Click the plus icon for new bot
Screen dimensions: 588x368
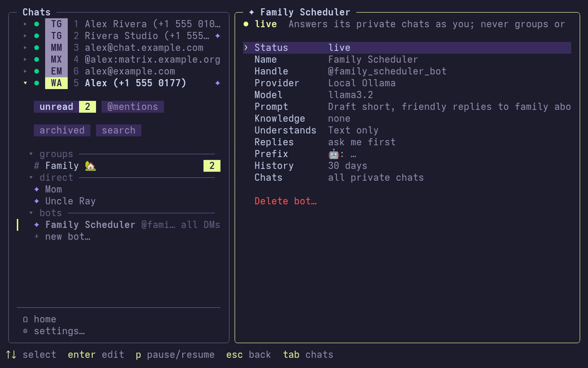click(x=37, y=237)
